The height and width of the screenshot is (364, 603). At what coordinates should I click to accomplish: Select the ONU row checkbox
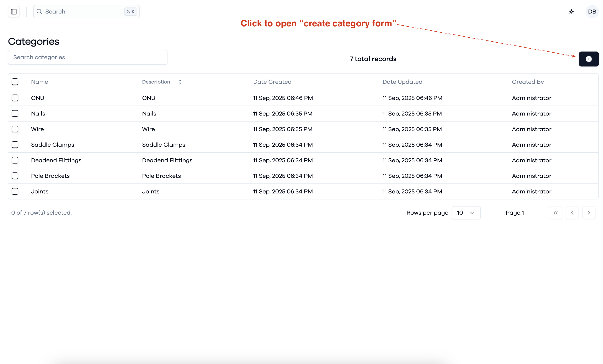[15, 98]
